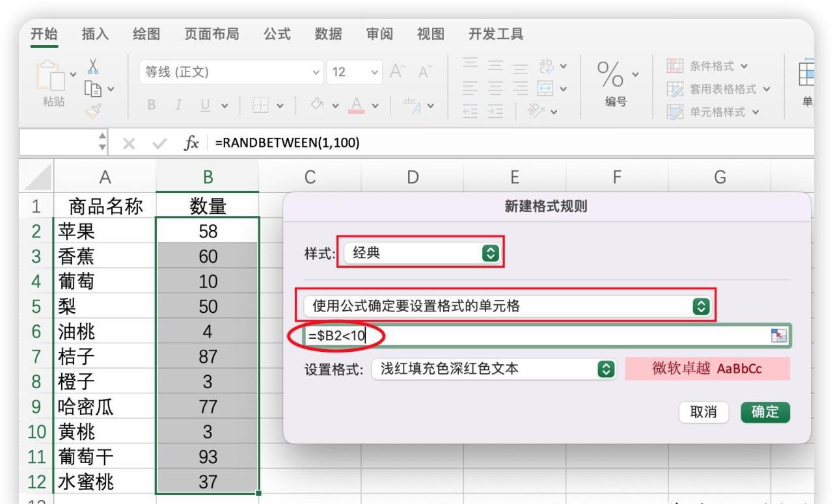Select cell with value 58

point(208,231)
